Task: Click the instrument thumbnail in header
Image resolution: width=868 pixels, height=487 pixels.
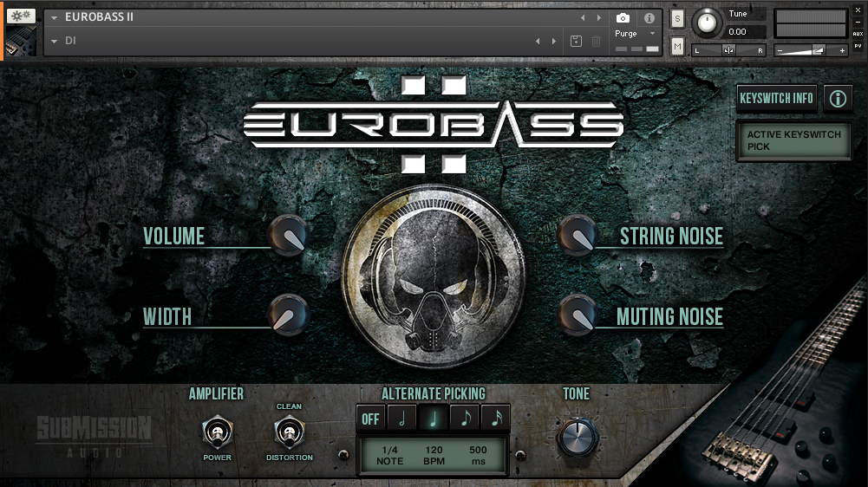Action: click(x=21, y=42)
